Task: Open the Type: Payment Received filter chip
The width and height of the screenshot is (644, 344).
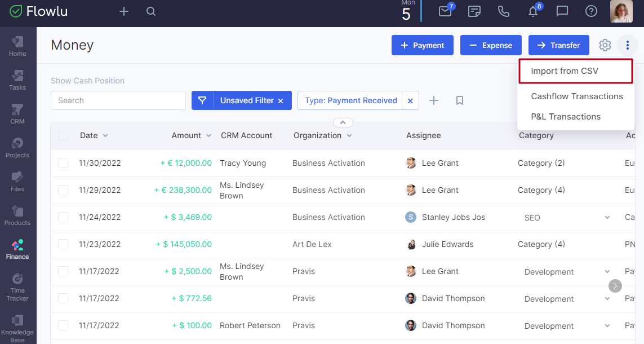Action: tap(351, 101)
